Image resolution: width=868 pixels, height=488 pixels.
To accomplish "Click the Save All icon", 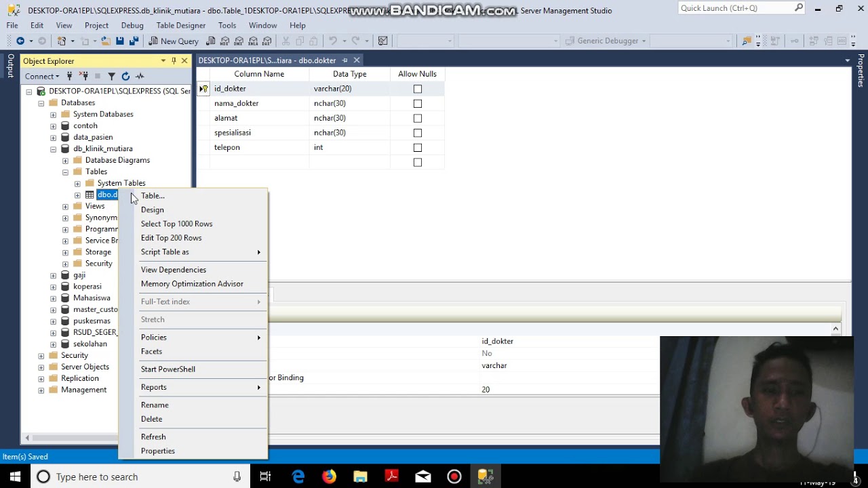I will coord(134,41).
